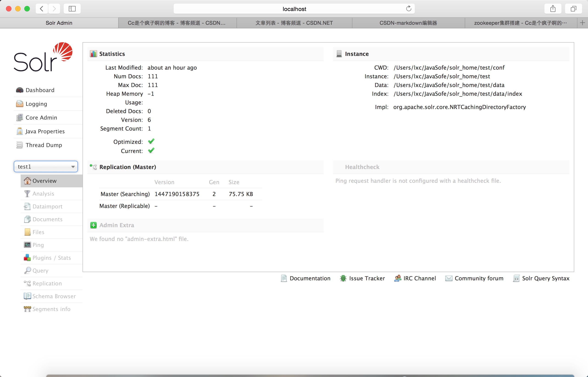This screenshot has height=377, width=588.
Task: Click the Solr Query Syntax icon
Action: (516, 278)
